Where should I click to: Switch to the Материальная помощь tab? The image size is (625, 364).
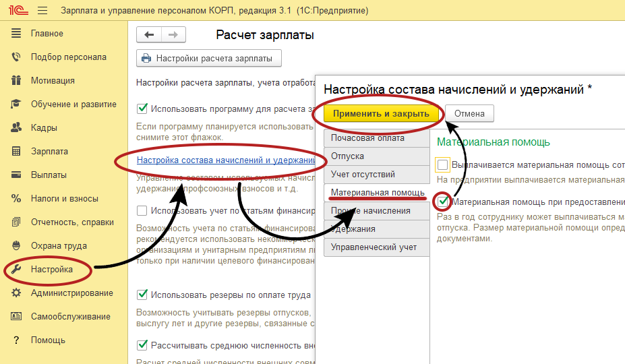[377, 193]
